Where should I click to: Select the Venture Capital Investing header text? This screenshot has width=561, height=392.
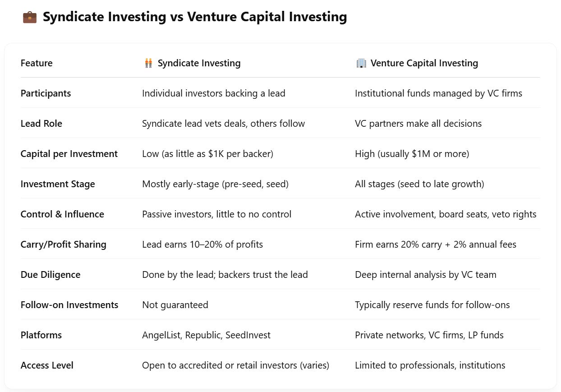pos(424,63)
